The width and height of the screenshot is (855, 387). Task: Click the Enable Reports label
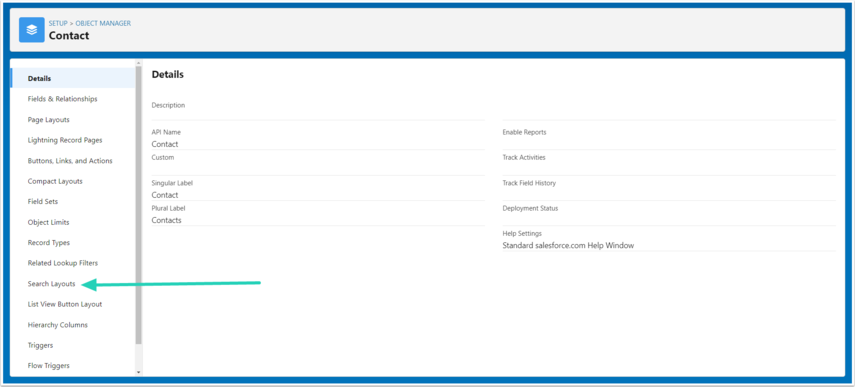point(524,132)
